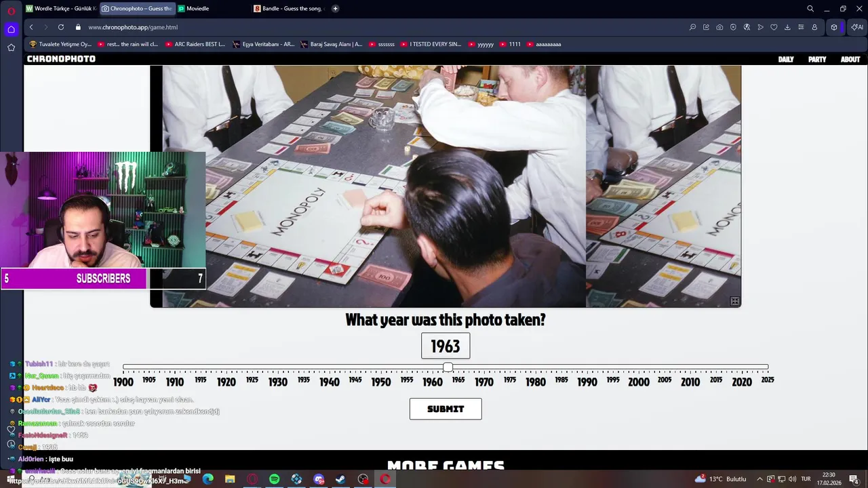Bookmark page with the heart icon
Image resolution: width=868 pixels, height=488 pixels.
point(774,27)
